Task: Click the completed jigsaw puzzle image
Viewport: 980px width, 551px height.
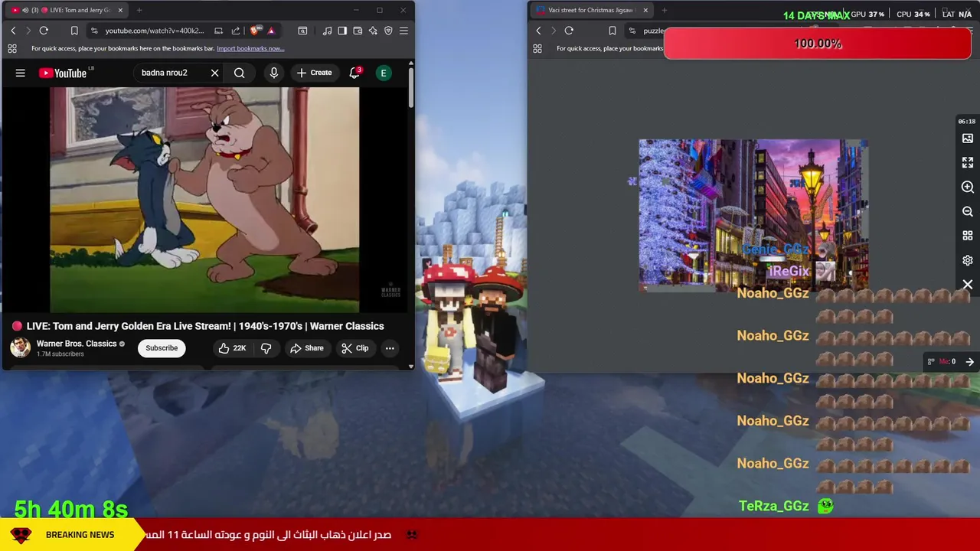Action: point(753,215)
